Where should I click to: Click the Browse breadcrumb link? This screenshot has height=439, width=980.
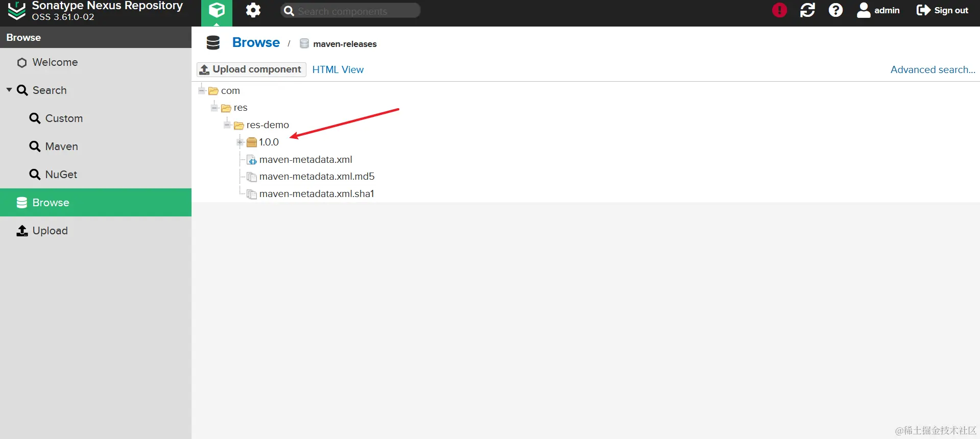(256, 42)
